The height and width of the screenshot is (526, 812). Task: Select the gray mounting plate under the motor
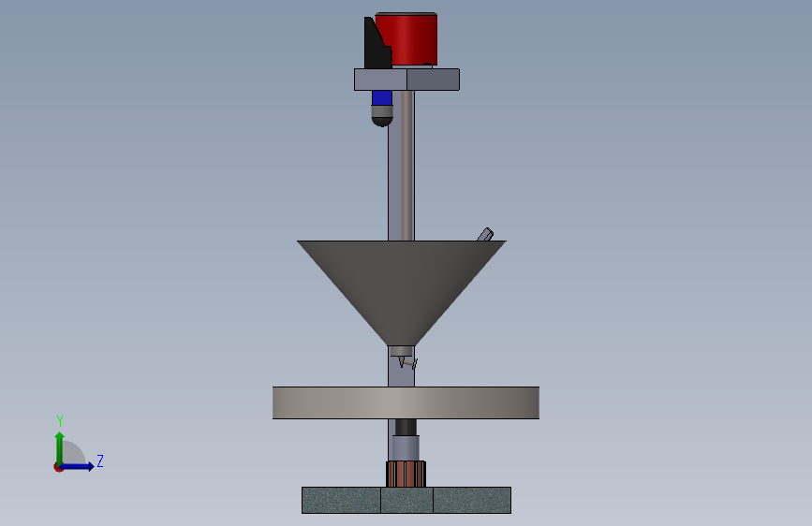[x=406, y=80]
